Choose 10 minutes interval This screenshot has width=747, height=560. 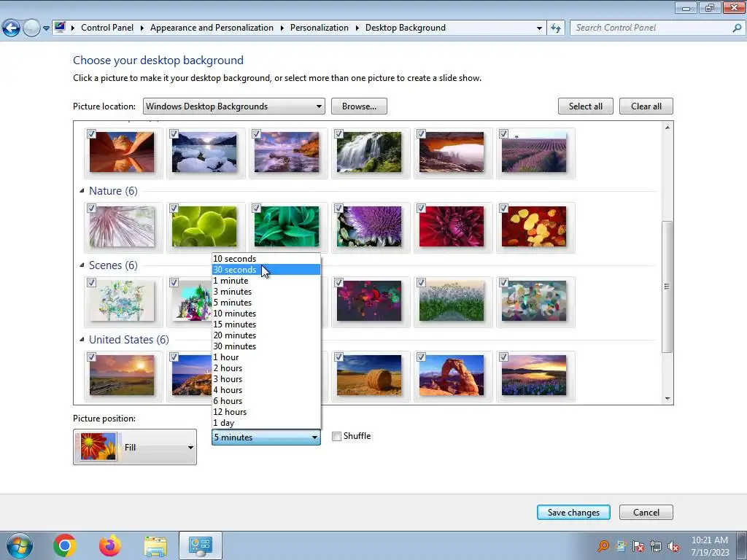point(266,314)
